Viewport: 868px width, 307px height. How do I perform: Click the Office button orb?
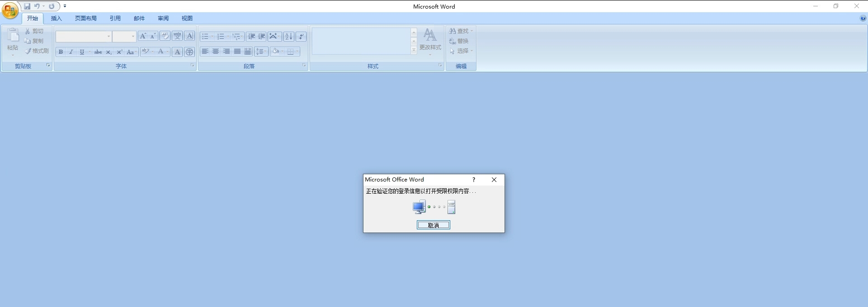[x=10, y=10]
